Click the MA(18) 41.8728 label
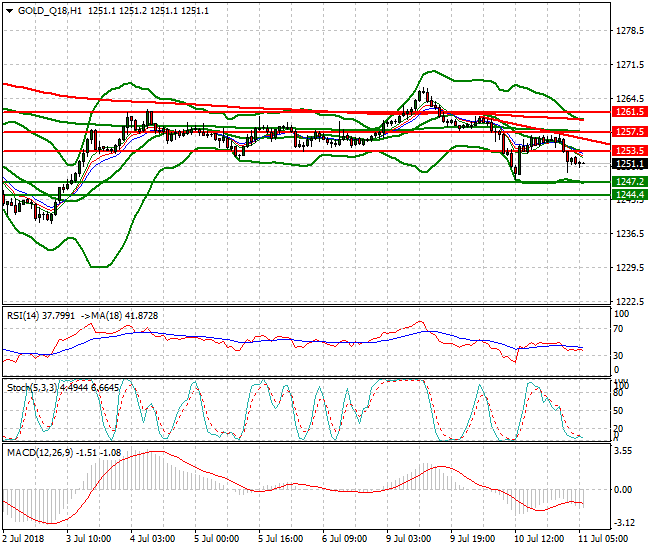 tap(125, 316)
